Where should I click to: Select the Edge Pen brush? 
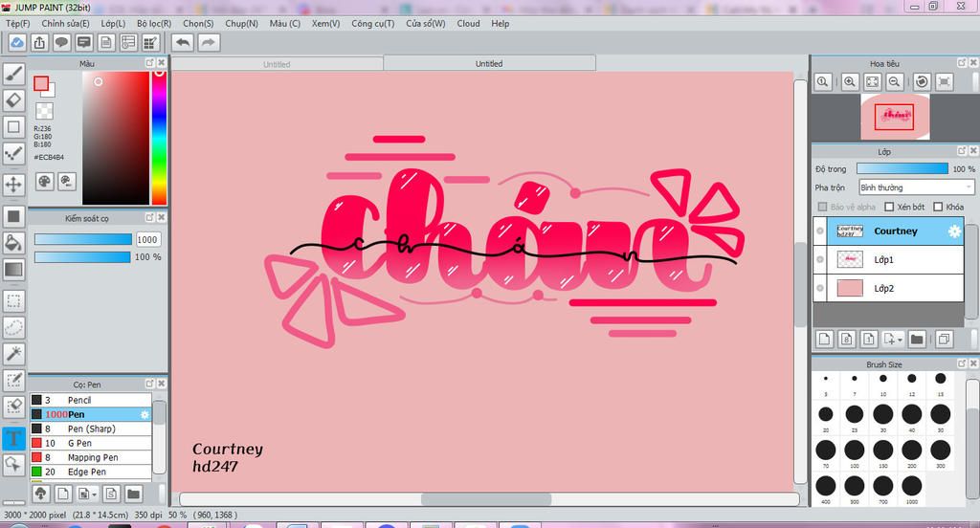click(x=91, y=472)
